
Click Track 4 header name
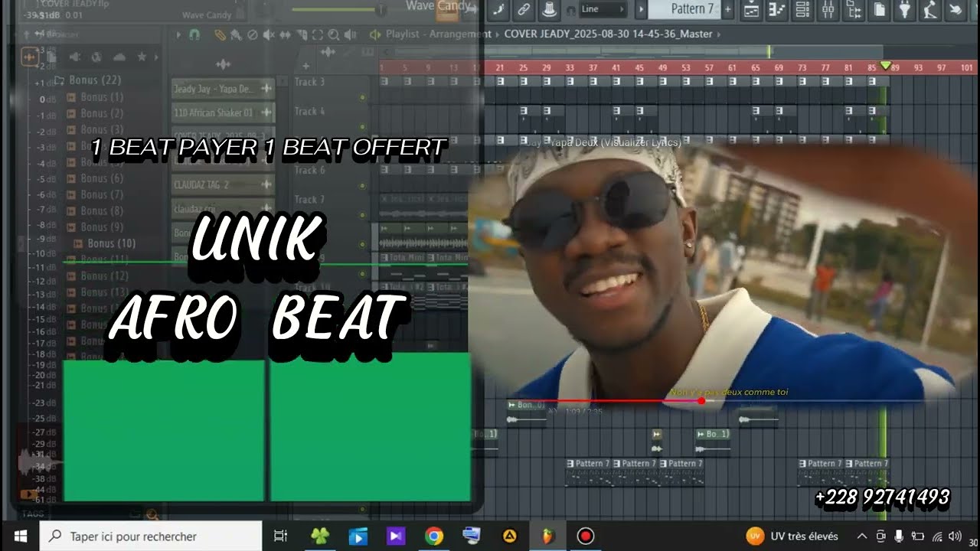tap(309, 111)
